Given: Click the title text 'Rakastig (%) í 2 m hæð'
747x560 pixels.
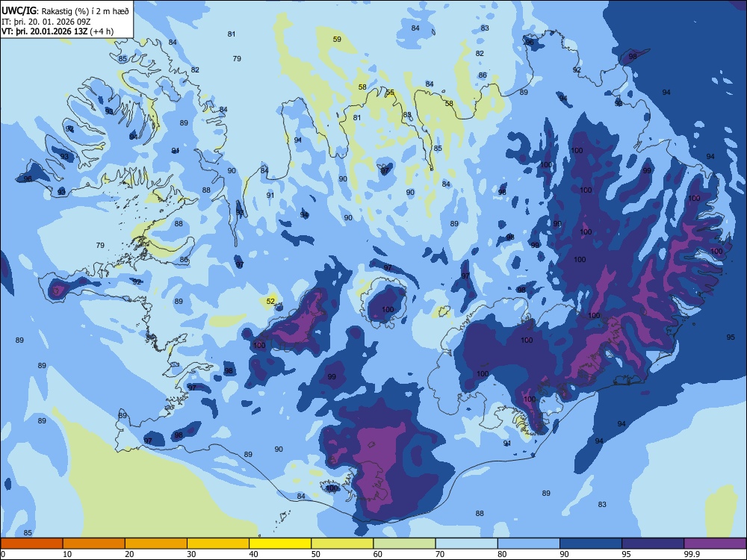Looking at the screenshot, I should coord(85,10).
